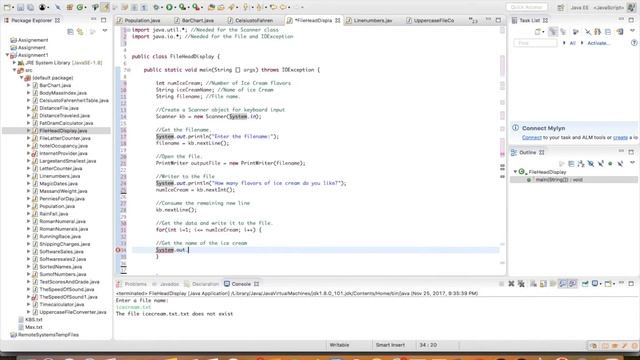Click the Debug bug icon in the toolbar
Image resolution: width=640 pixels, height=360 pixels.
pyautogui.click(x=156, y=7)
